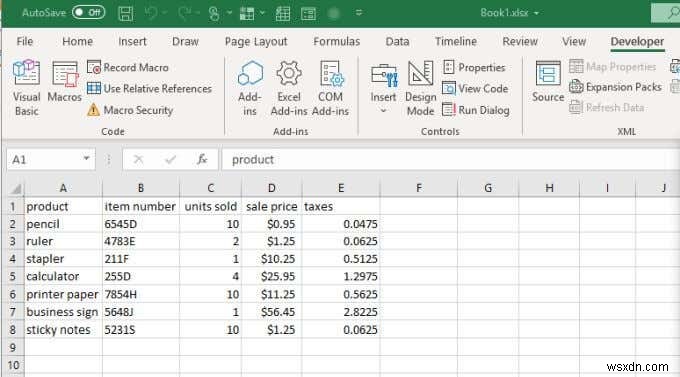
Task: Open the Customize Quick Access Toolbar dropdown
Action: (359, 13)
